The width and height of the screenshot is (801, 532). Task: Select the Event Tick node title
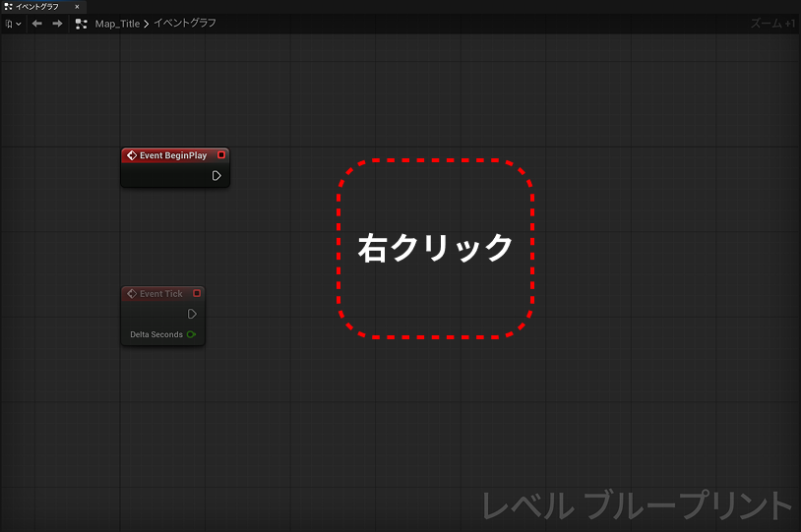click(161, 294)
